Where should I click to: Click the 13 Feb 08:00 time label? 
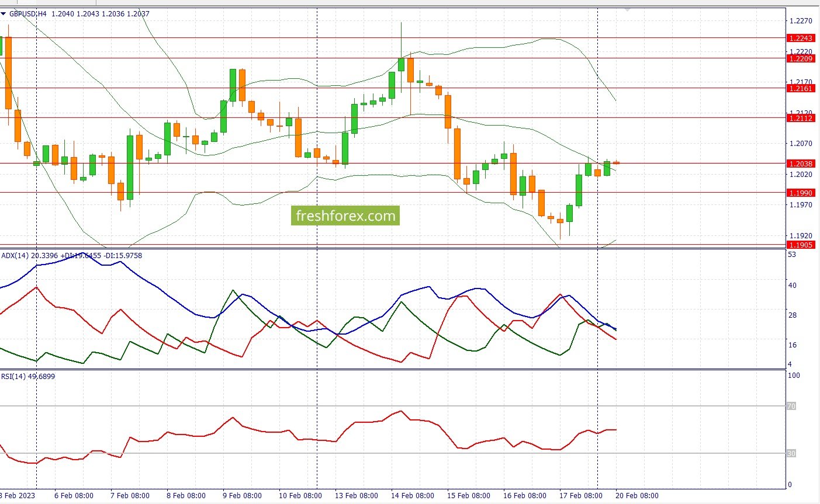point(357,496)
